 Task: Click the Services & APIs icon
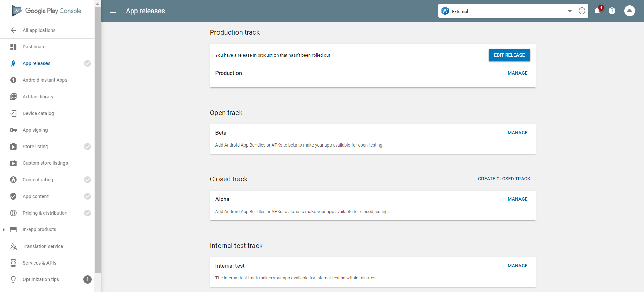tap(13, 263)
